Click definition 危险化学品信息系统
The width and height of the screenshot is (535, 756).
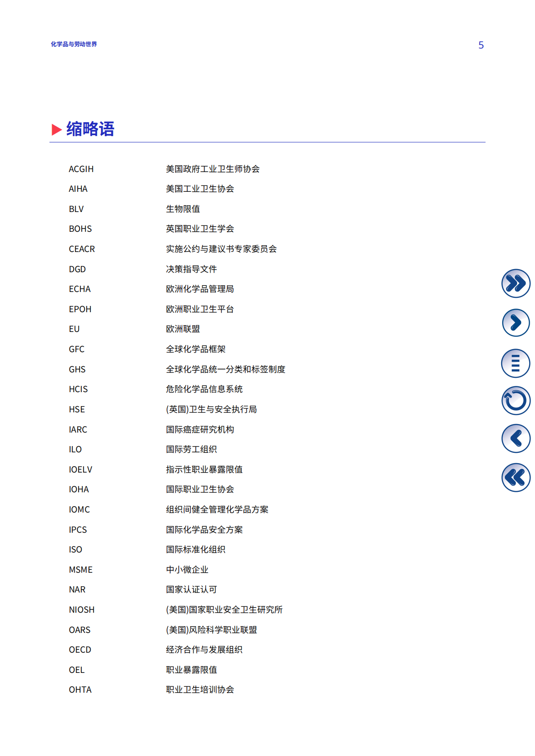[205, 389]
